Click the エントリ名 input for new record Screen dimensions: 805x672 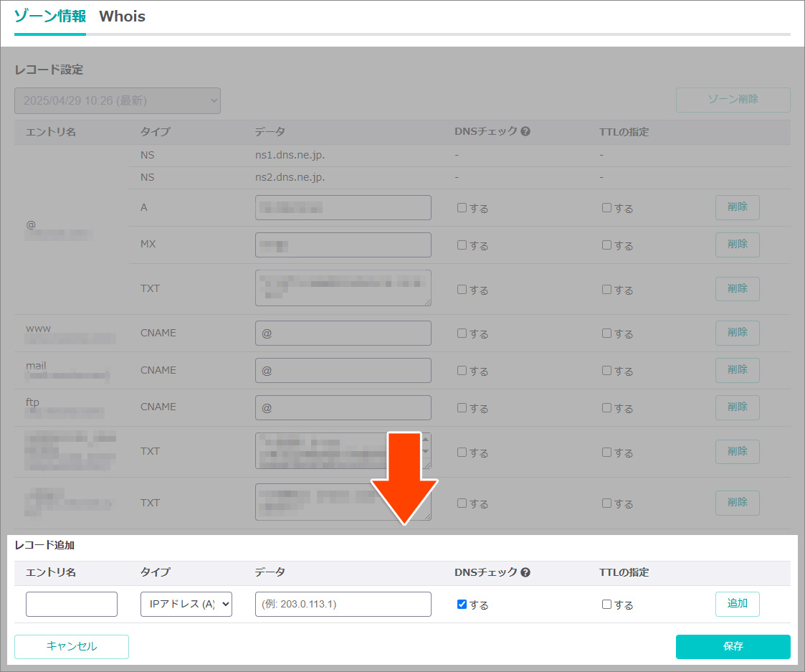(x=72, y=604)
